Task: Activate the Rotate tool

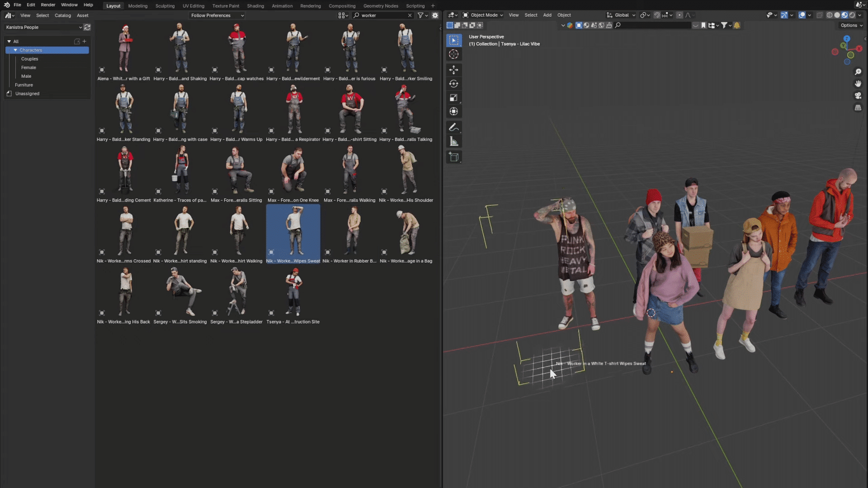Action: tap(453, 84)
